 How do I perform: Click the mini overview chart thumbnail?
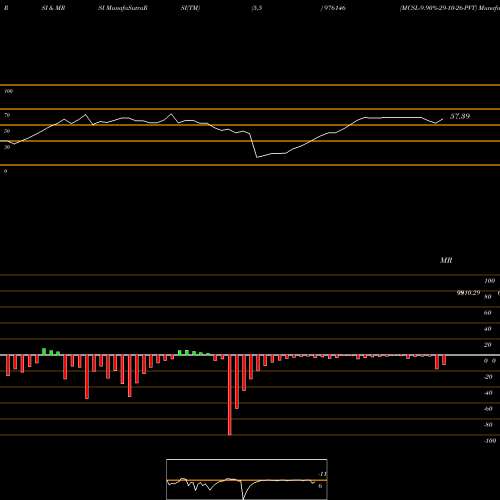click(247, 479)
